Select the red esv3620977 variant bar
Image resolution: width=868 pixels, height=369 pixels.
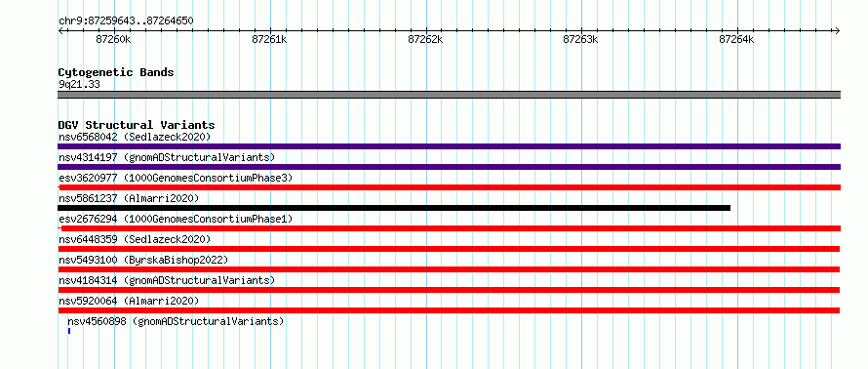coord(449,187)
